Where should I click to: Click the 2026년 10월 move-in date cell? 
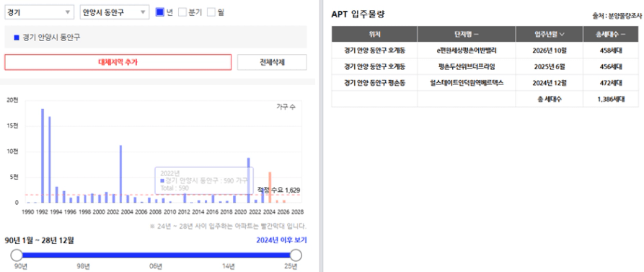tap(550, 51)
